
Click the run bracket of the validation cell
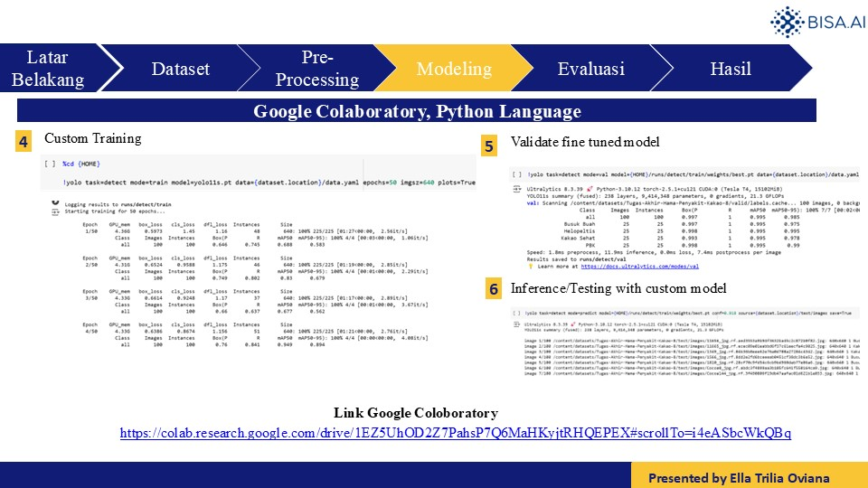pos(515,174)
